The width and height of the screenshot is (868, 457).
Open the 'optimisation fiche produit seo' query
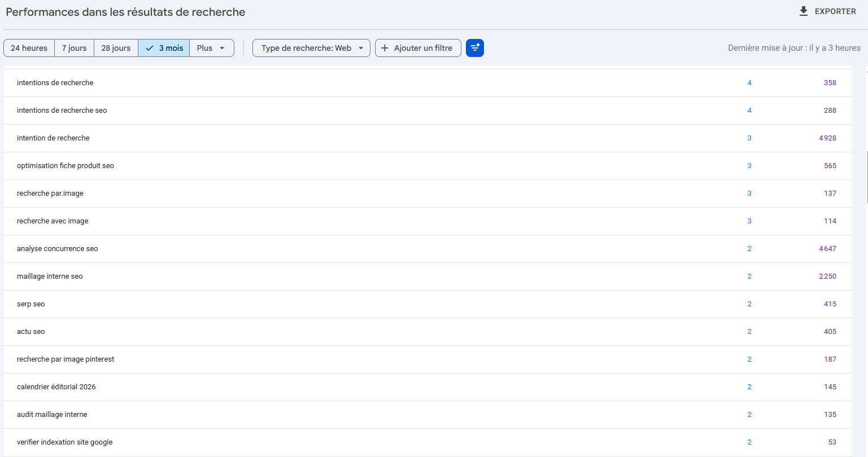(x=66, y=166)
